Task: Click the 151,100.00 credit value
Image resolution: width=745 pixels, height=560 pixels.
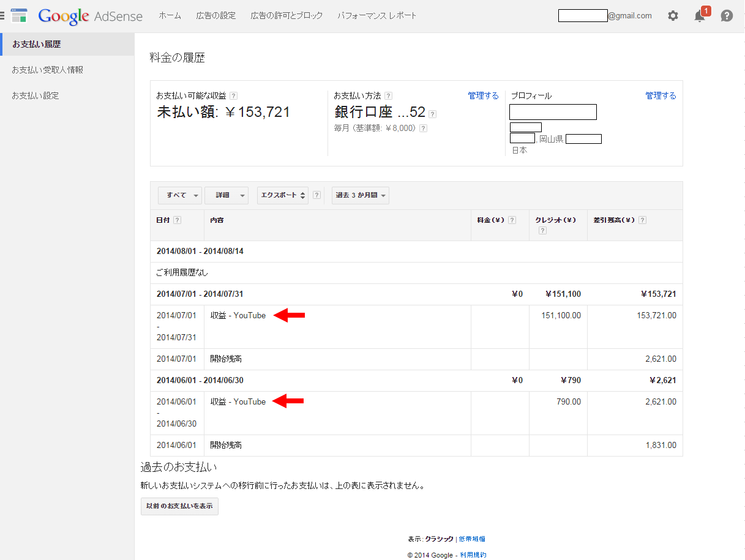Action: pyautogui.click(x=561, y=316)
